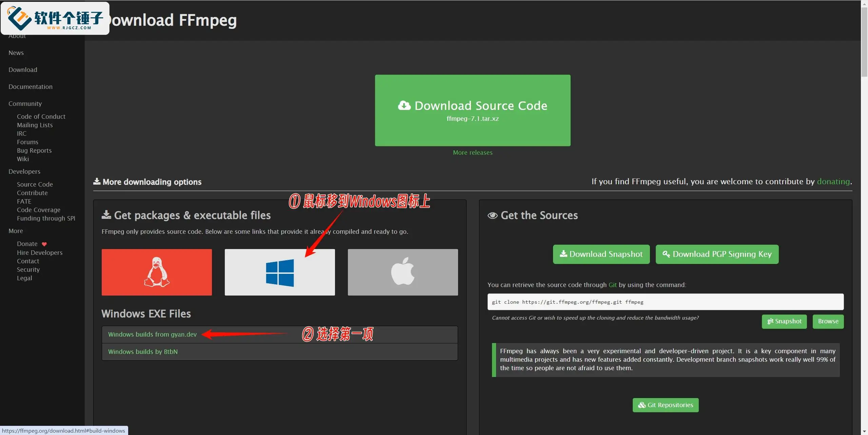Click the git Snapshot button
The height and width of the screenshot is (435, 868).
[x=784, y=321]
